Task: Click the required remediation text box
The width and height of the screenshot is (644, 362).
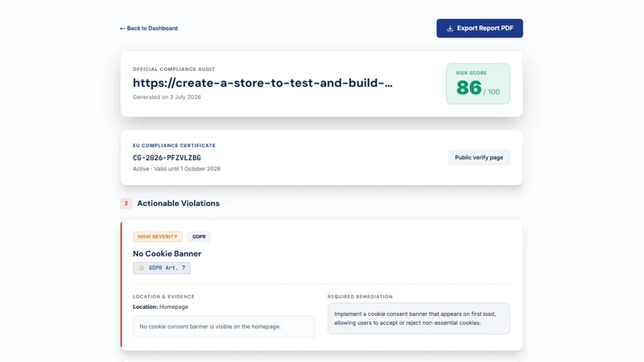Action: coord(419,319)
